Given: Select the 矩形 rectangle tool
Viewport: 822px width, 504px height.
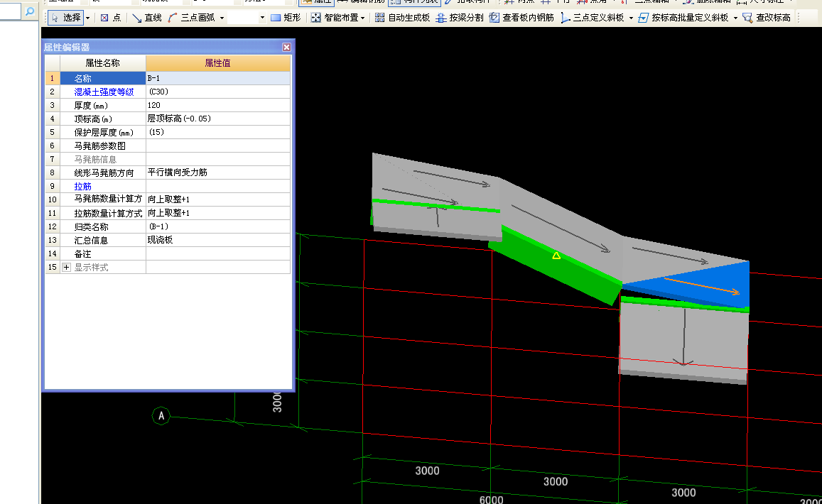Looking at the screenshot, I should click(x=286, y=18).
